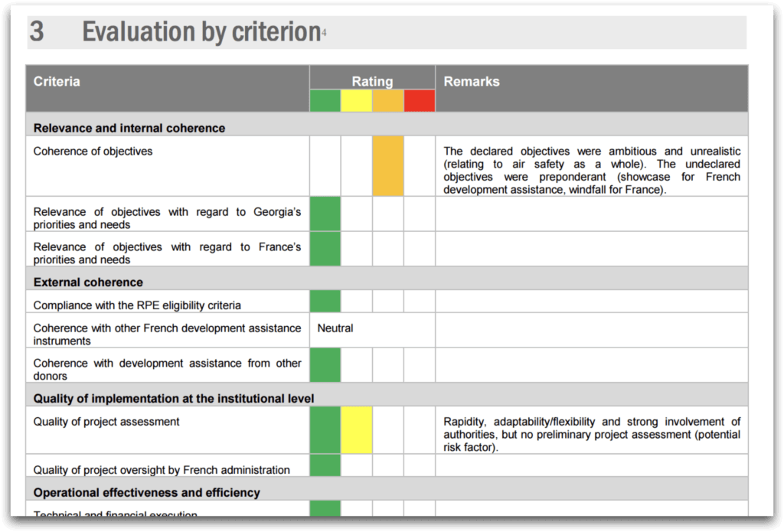The height and width of the screenshot is (532, 784).
Task: Click the Rating column header
Action: point(372,81)
